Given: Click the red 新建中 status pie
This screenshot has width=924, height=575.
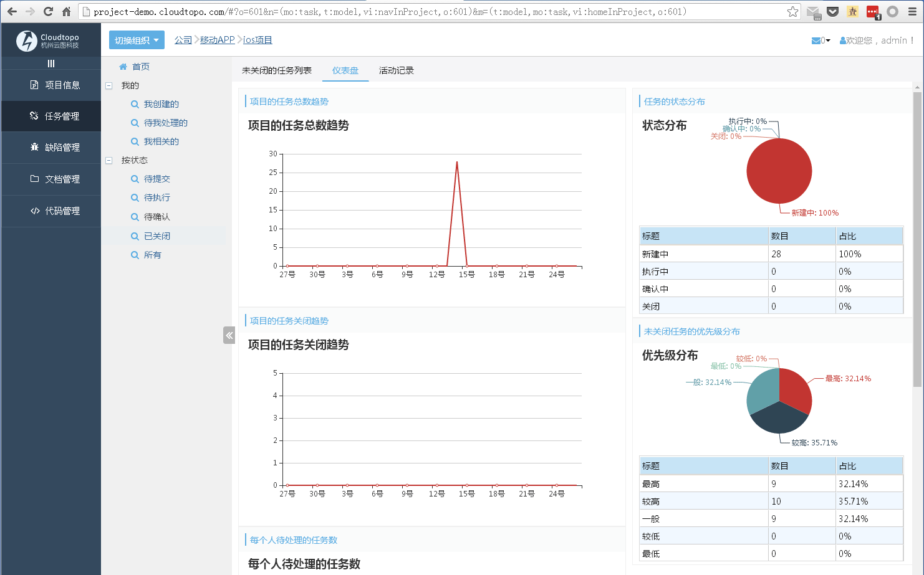Looking at the screenshot, I should (779, 171).
